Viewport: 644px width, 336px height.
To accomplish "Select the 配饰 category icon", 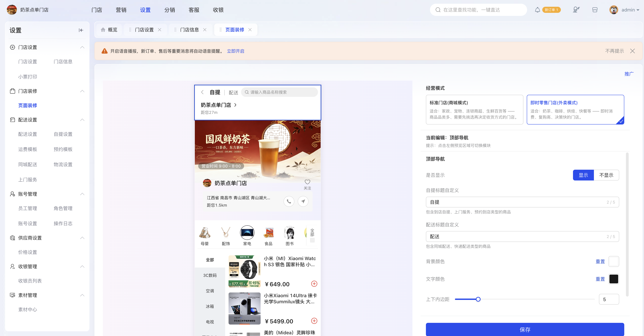I will tap(226, 232).
